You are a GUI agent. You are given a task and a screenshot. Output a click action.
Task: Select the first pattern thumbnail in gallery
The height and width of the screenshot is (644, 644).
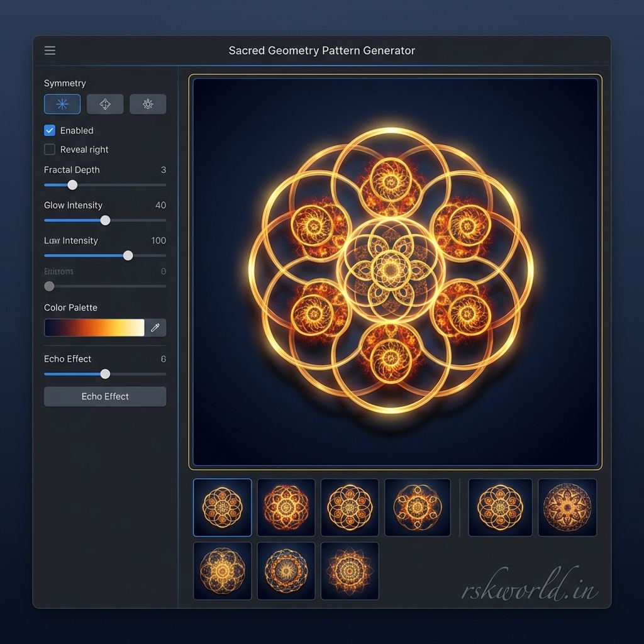(x=222, y=508)
